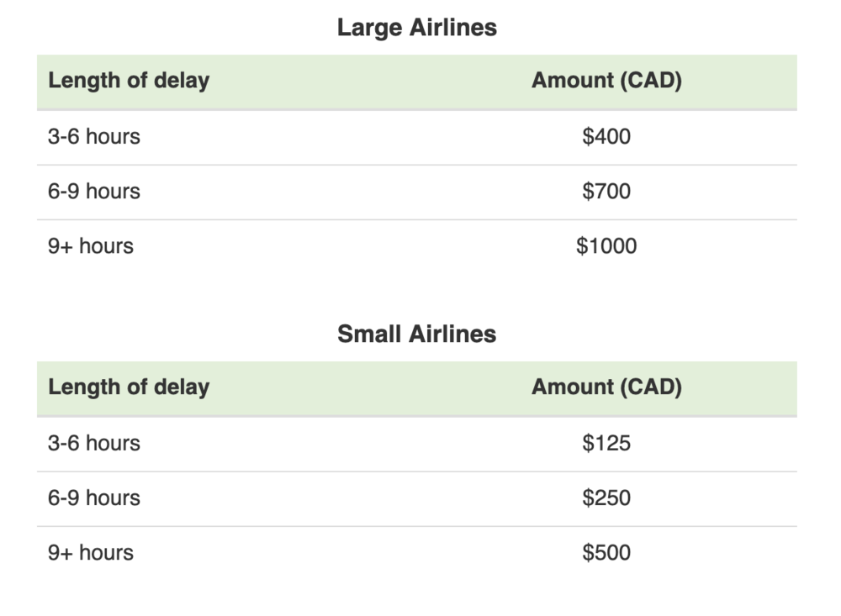
Task: Select Length of delay header in Small Airlines table
Action: (x=129, y=387)
